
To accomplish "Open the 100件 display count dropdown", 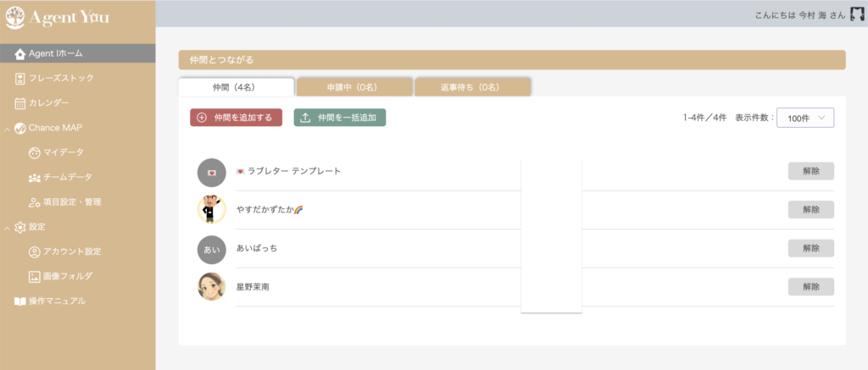I will 805,119.
